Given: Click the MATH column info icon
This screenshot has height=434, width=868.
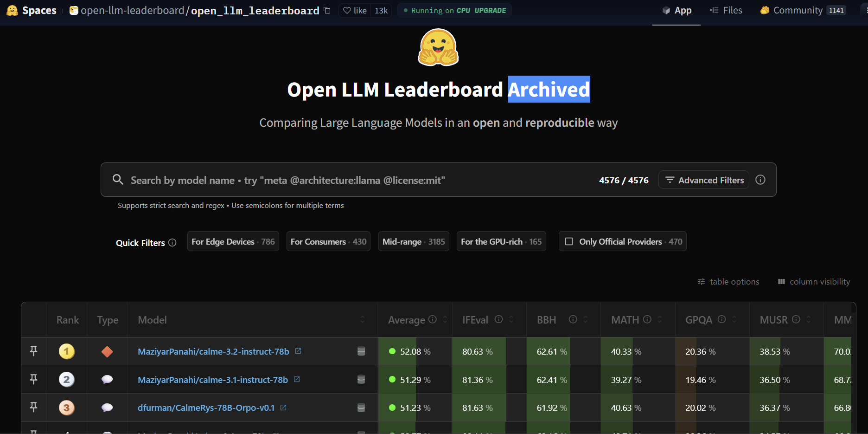Looking at the screenshot, I should click(647, 319).
